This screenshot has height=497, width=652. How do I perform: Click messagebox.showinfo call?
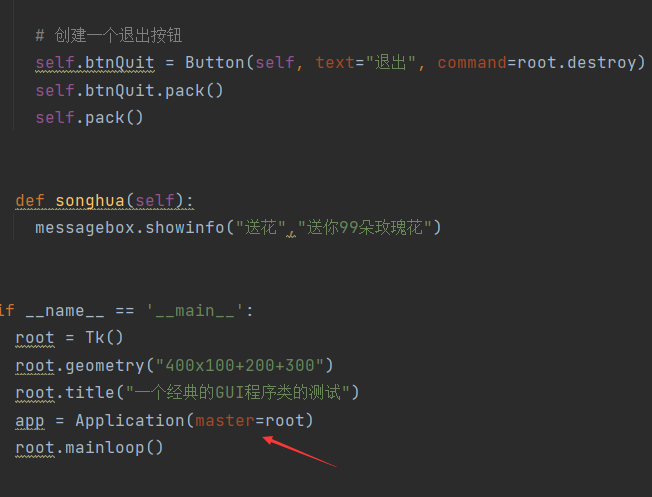pyautogui.click(x=130, y=228)
